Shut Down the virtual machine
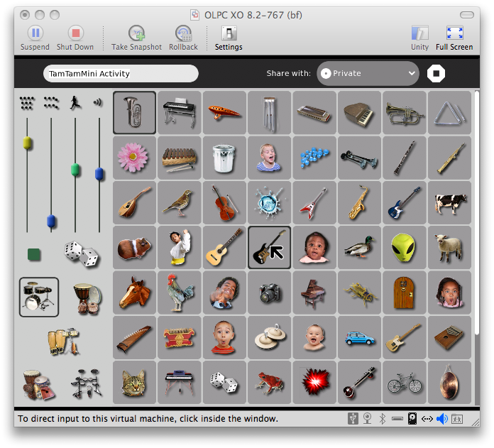 click(x=75, y=38)
